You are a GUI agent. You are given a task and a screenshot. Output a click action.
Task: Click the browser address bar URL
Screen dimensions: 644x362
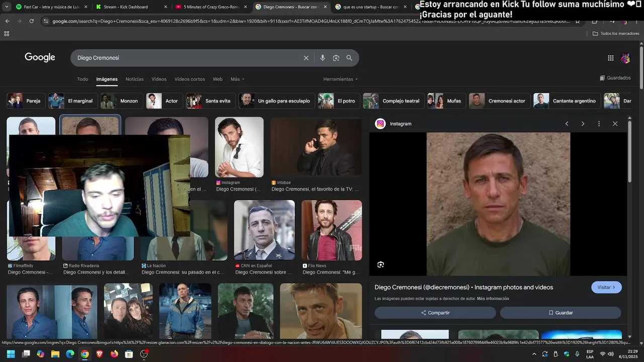click(311, 21)
